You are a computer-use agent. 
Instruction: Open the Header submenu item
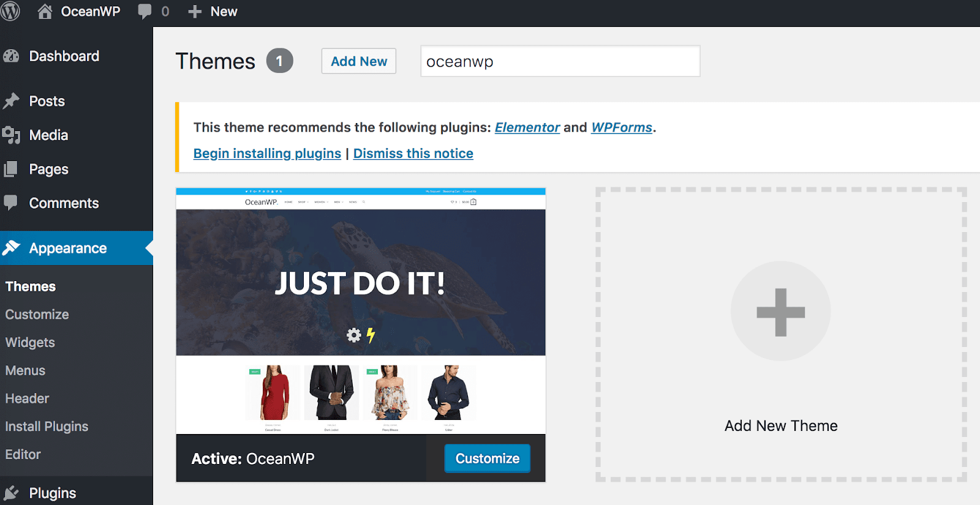[28, 398]
